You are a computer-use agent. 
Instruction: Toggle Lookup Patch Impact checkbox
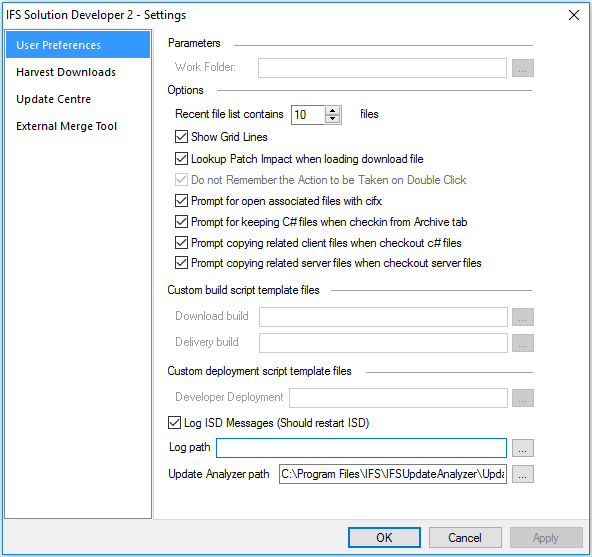click(181, 159)
